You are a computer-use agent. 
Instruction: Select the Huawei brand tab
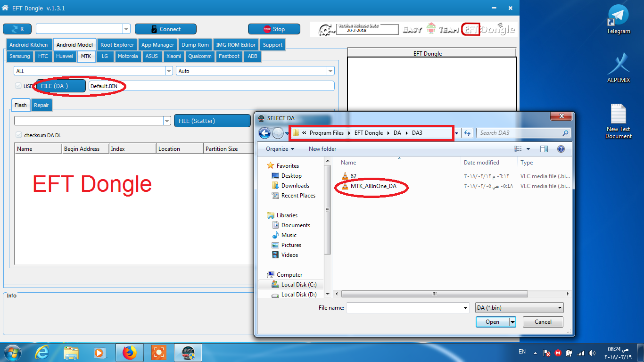(x=64, y=56)
